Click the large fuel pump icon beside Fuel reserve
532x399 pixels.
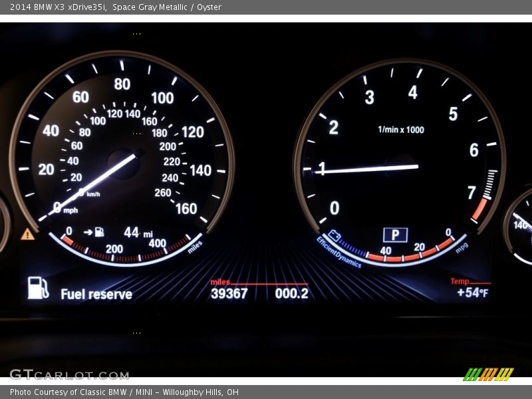coord(38,288)
